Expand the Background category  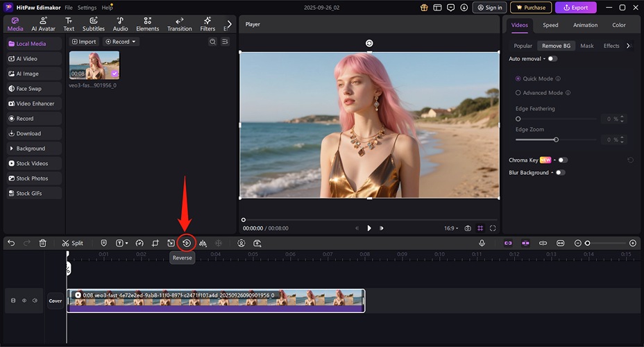34,149
